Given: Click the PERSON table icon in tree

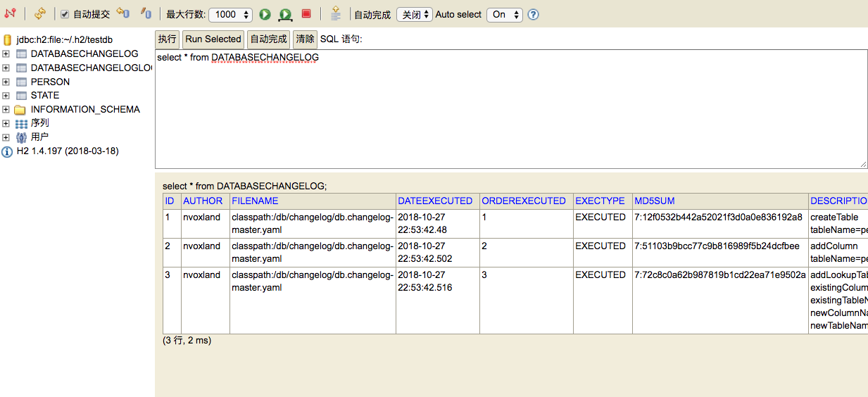Looking at the screenshot, I should 21,82.
